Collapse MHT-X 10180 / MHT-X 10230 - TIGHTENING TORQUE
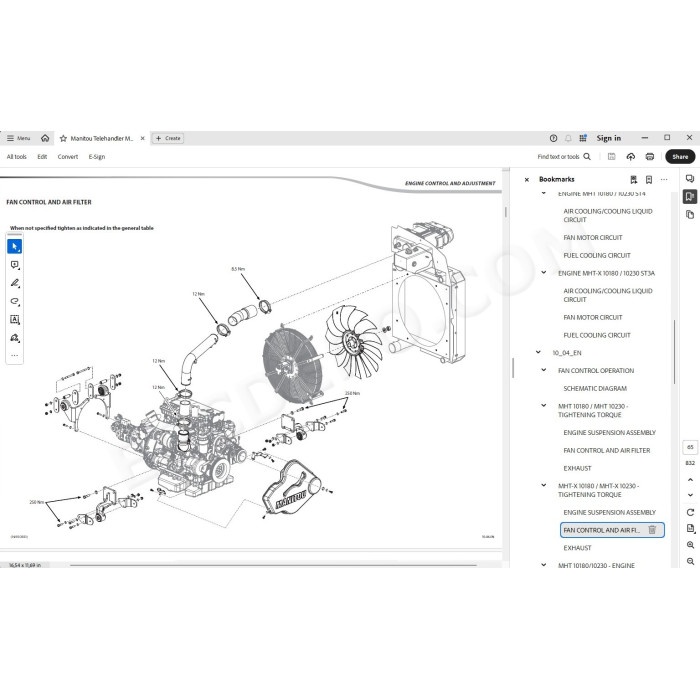The image size is (700, 700). (x=544, y=485)
